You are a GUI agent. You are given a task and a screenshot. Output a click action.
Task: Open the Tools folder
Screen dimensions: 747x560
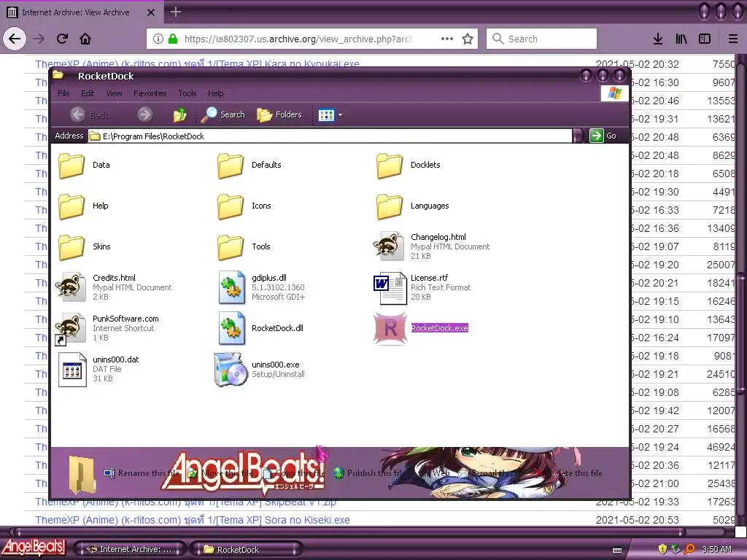[231, 246]
